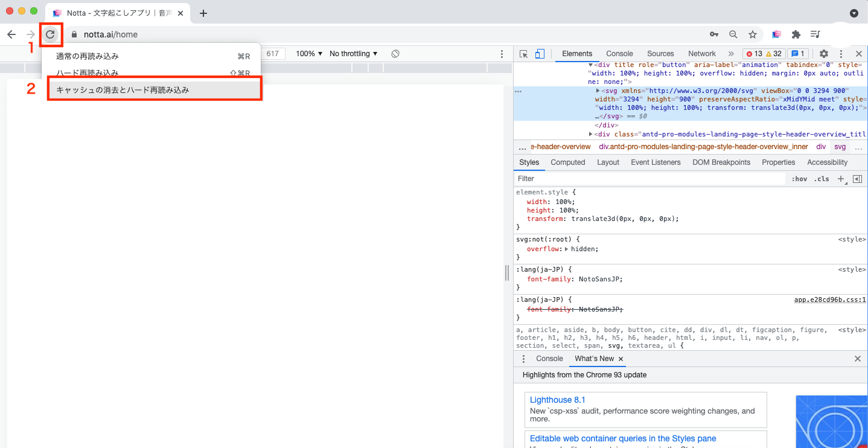Open the Lighthouse 8.1 link
Viewport: 868px width, 448px height.
click(x=558, y=400)
